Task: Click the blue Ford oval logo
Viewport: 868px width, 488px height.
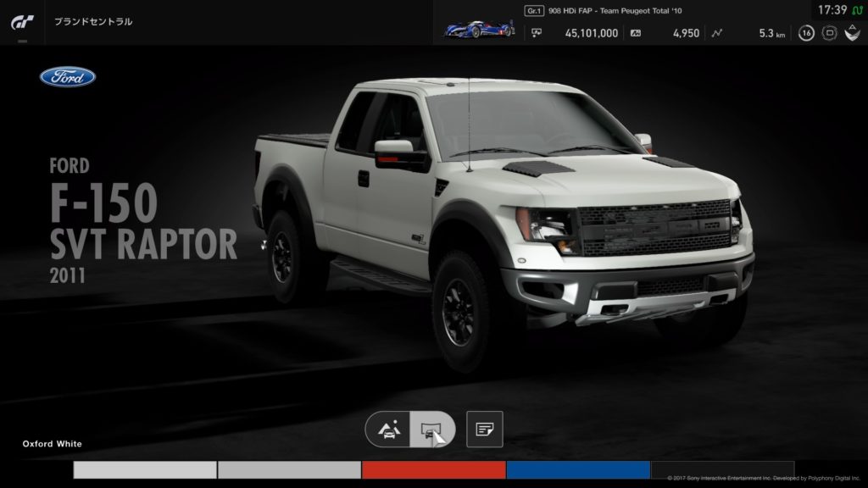Action: 68,77
